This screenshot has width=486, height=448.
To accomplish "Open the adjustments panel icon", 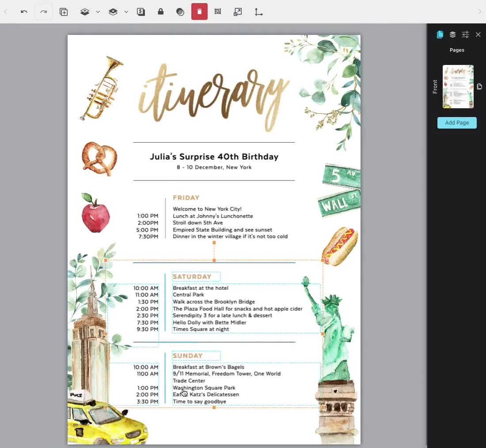I will point(465,34).
